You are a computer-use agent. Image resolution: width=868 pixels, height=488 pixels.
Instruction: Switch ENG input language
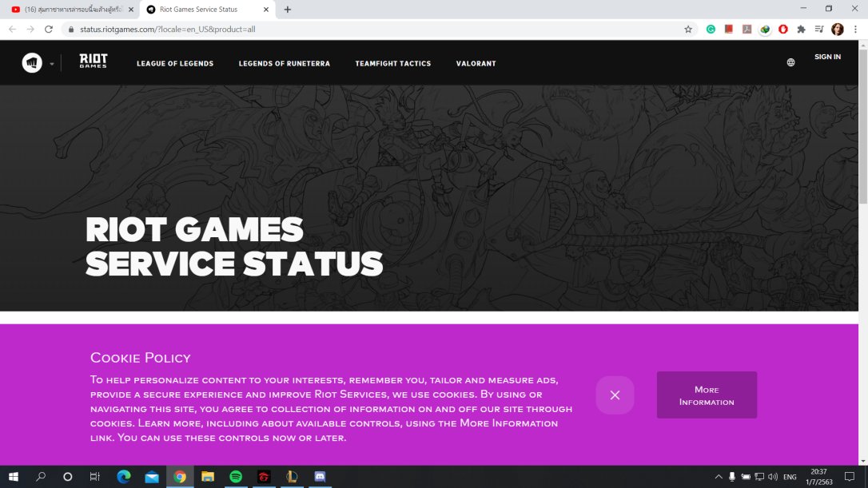pyautogui.click(x=790, y=476)
